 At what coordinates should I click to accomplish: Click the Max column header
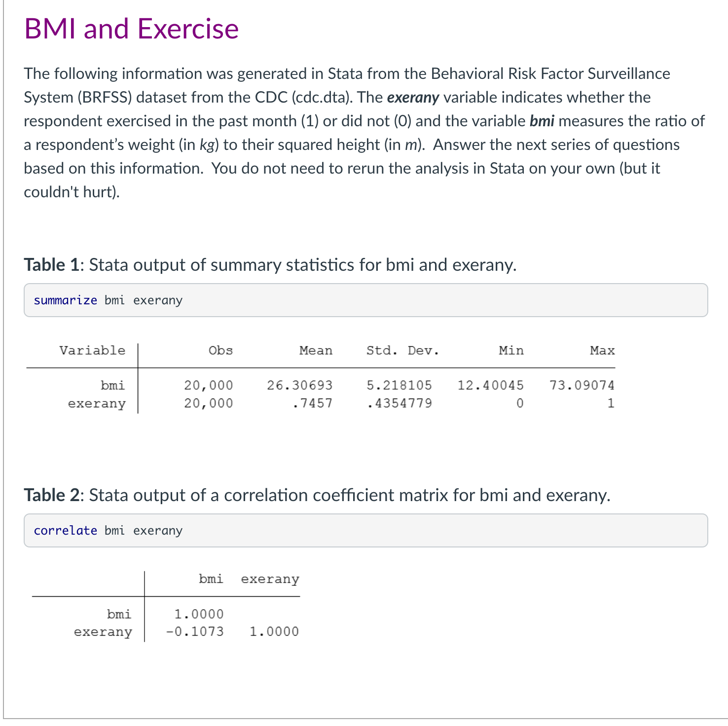click(x=602, y=351)
